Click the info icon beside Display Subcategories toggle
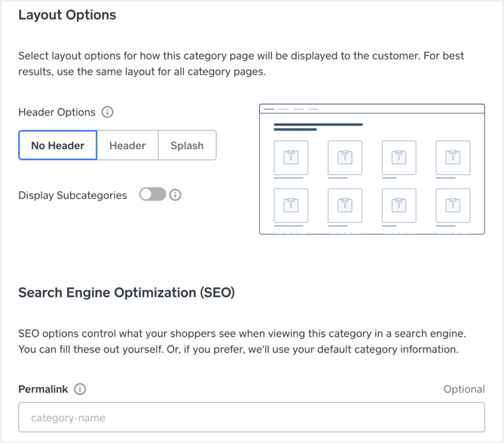 176,195
